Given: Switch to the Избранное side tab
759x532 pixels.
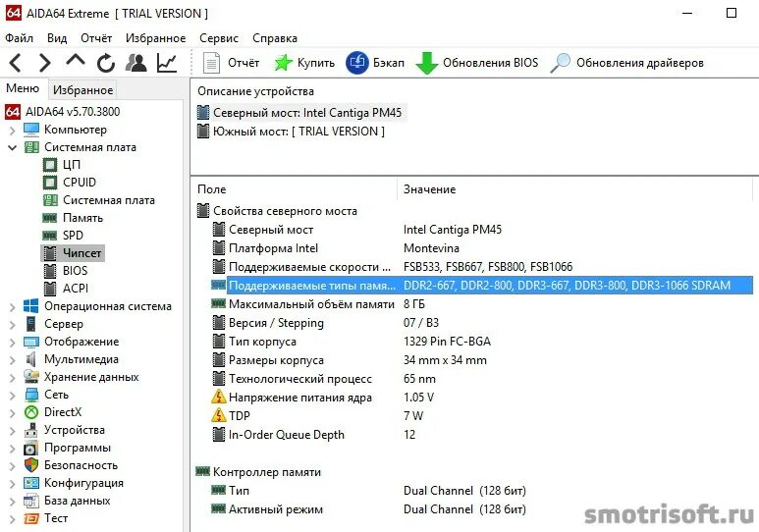Looking at the screenshot, I should pyautogui.click(x=82, y=90).
